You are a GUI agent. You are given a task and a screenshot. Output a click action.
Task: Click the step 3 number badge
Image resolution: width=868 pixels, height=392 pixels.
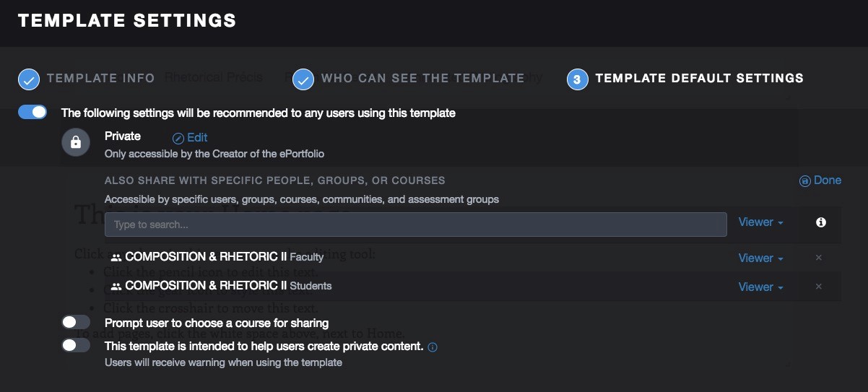(x=578, y=79)
